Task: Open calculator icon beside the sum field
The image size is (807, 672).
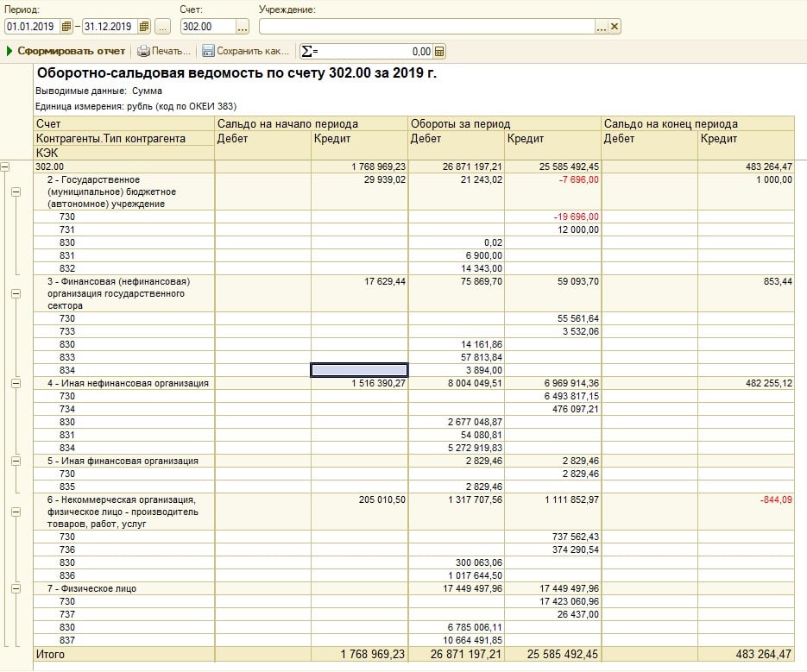Action: 439,52
